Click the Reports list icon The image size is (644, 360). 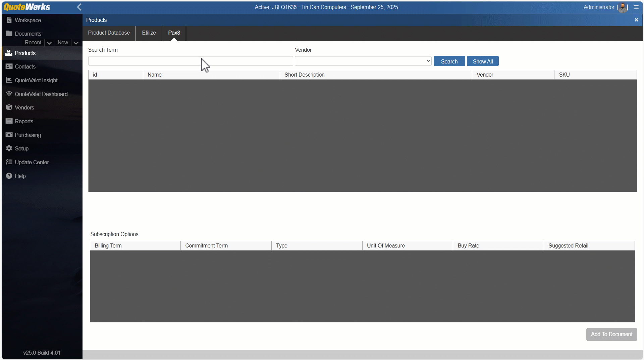click(x=9, y=121)
